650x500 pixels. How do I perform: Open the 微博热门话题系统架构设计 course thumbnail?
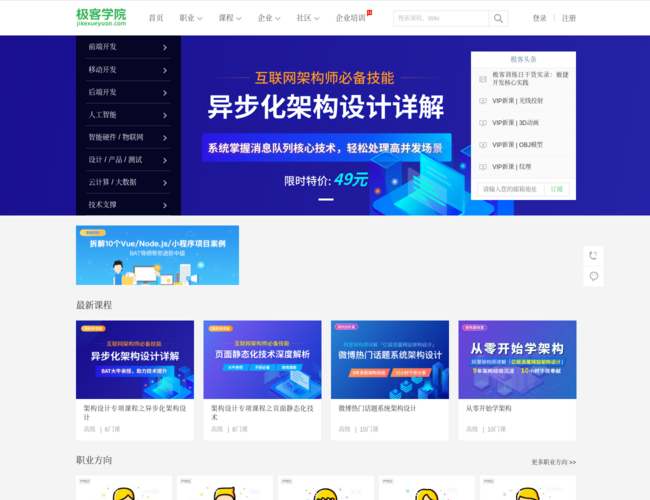[390, 359]
